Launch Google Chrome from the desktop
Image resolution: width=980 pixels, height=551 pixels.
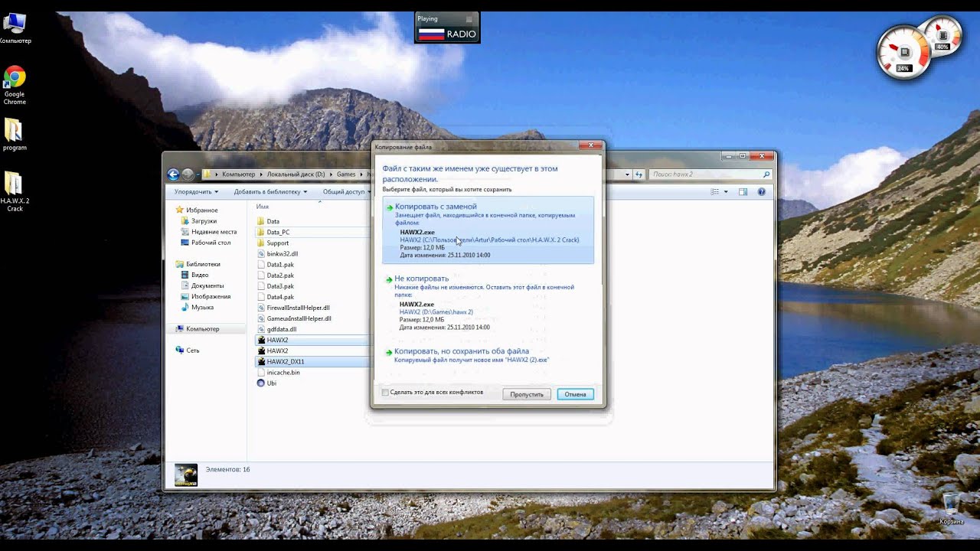click(x=15, y=84)
